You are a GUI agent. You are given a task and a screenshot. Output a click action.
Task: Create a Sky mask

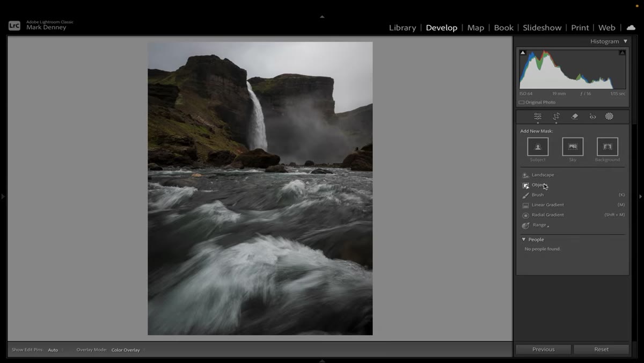click(573, 147)
